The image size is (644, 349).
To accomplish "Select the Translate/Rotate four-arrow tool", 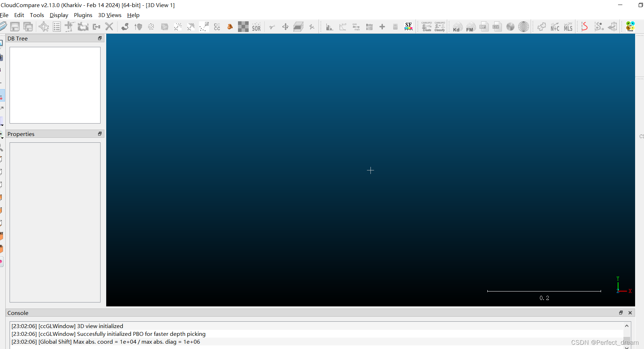I will [285, 27].
